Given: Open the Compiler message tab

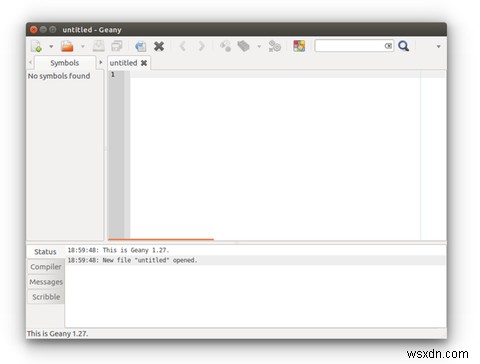Looking at the screenshot, I should point(46,267).
